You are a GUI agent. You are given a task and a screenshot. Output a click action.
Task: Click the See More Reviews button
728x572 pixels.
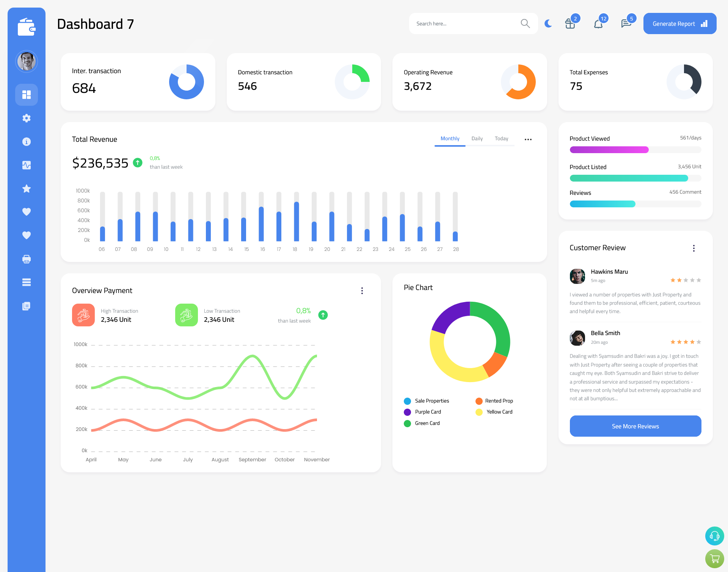coord(635,425)
